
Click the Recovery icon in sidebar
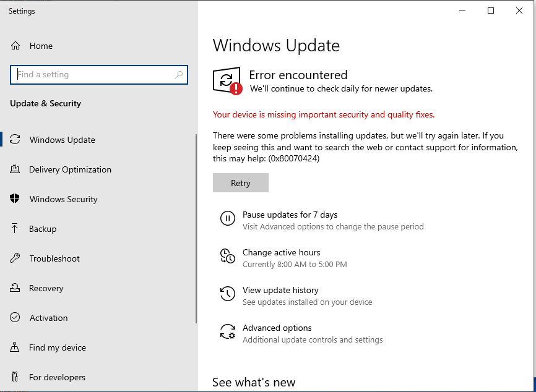pos(15,288)
